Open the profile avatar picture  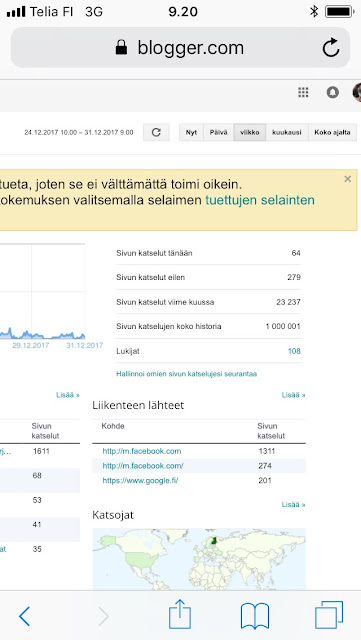(x=357, y=93)
